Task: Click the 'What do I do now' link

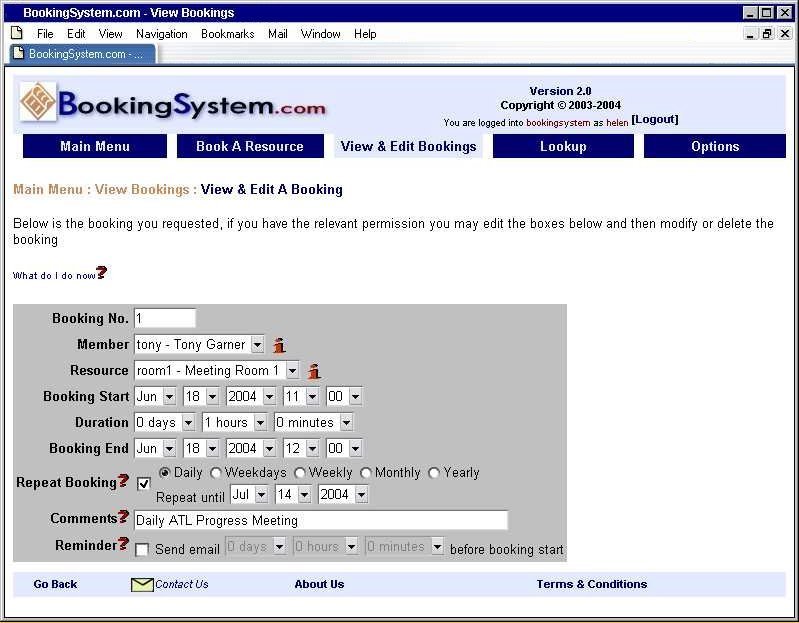Action: (x=54, y=276)
